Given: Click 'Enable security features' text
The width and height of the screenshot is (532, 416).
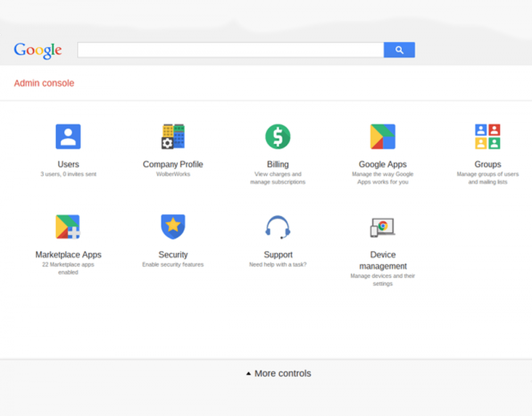Looking at the screenshot, I should pos(172,264).
